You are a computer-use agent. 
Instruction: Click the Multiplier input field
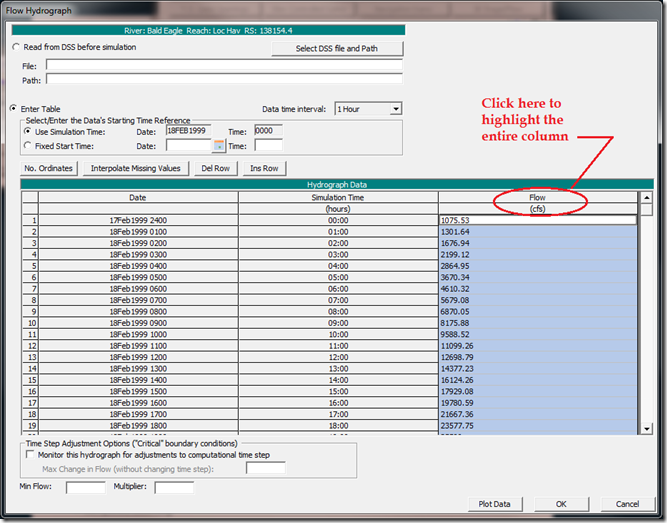point(174,488)
